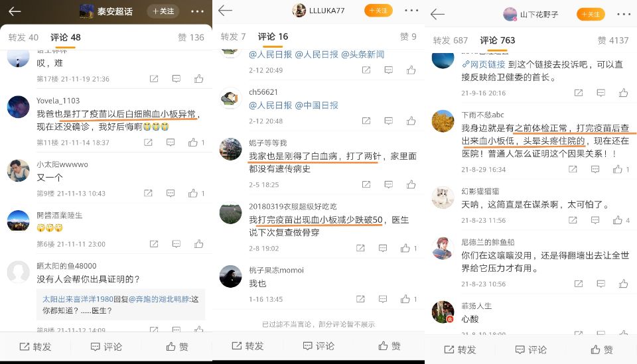This screenshot has width=637, height=364.
Task: Repost the comment by 妮子等等我
Action: (366, 184)
